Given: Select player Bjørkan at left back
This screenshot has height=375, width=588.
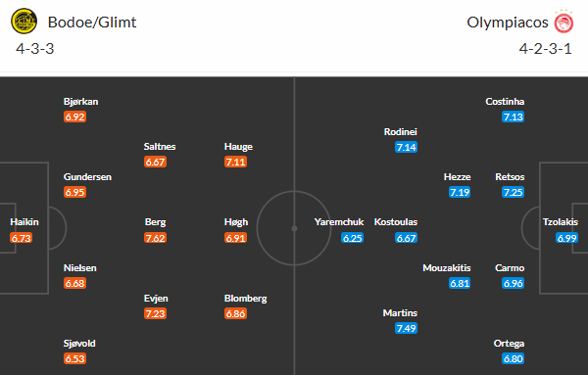Looking at the screenshot, I should click(x=81, y=102).
